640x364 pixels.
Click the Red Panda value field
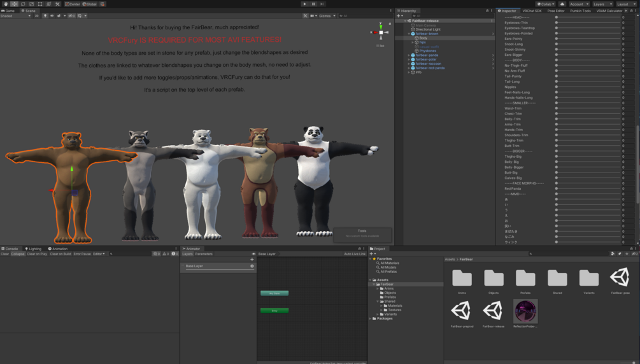click(x=627, y=188)
